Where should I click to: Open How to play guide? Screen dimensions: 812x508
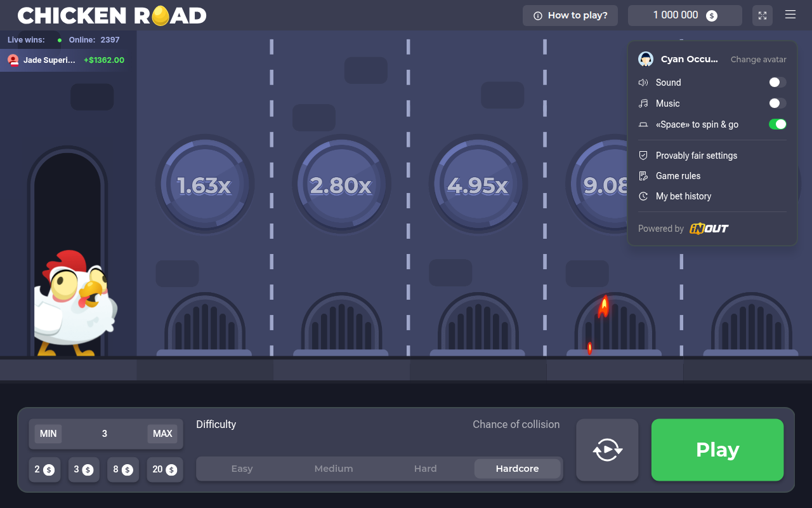pos(570,16)
